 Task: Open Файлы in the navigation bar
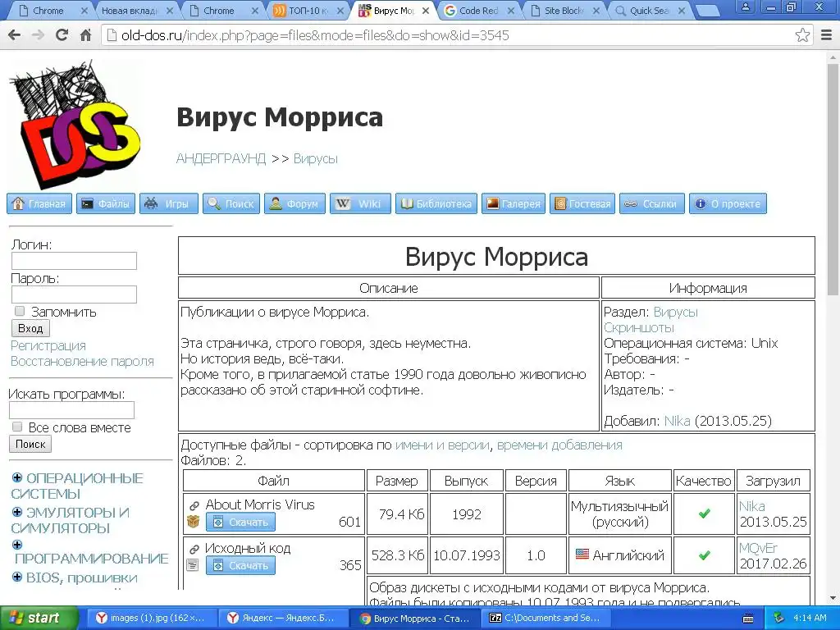coord(106,203)
